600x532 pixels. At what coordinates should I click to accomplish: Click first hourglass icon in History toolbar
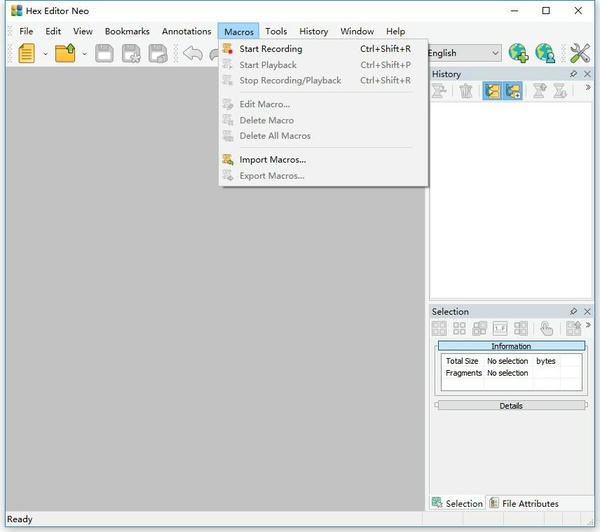coord(439,91)
